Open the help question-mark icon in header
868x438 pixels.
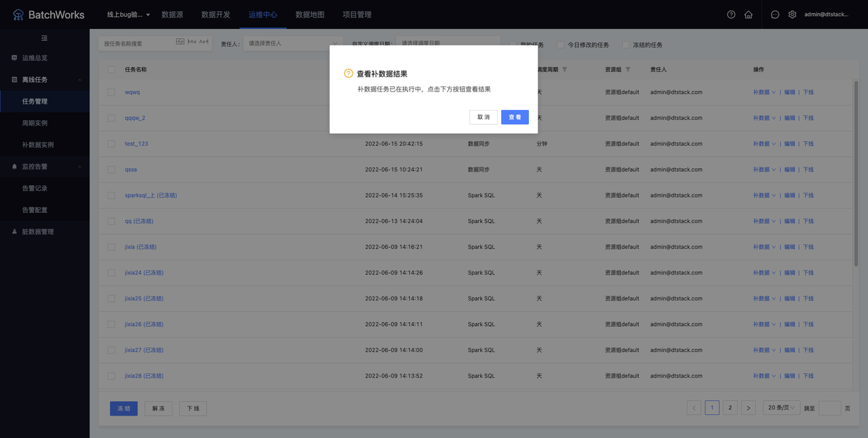[x=731, y=14]
